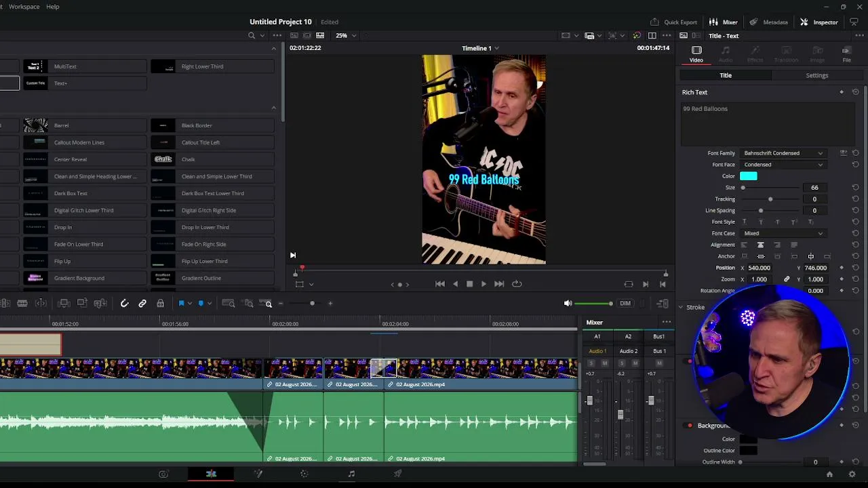Pick the Callout Modern Lines title
Screen dimensions: 868x488
tap(85, 142)
